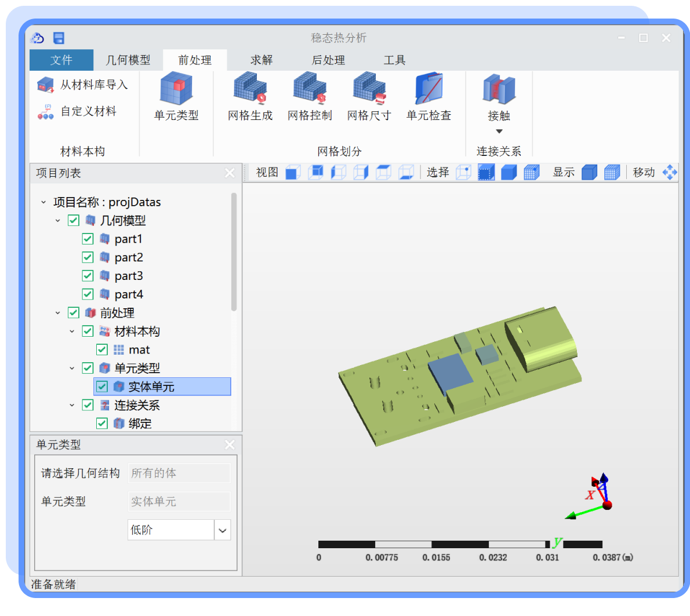Screen dimensions: 690x616
Task: Launch the 单元检查 element check tool
Action: pos(429,97)
